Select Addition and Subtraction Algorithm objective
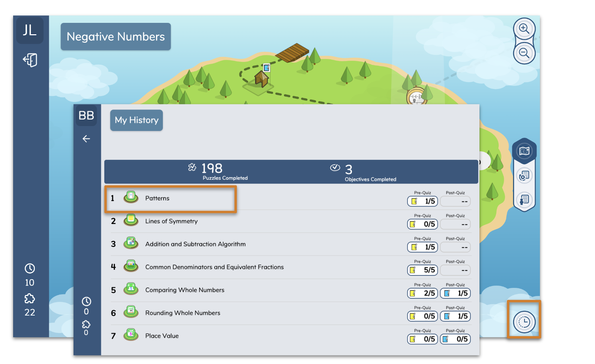Viewport: 595px width, 364px height. click(195, 244)
